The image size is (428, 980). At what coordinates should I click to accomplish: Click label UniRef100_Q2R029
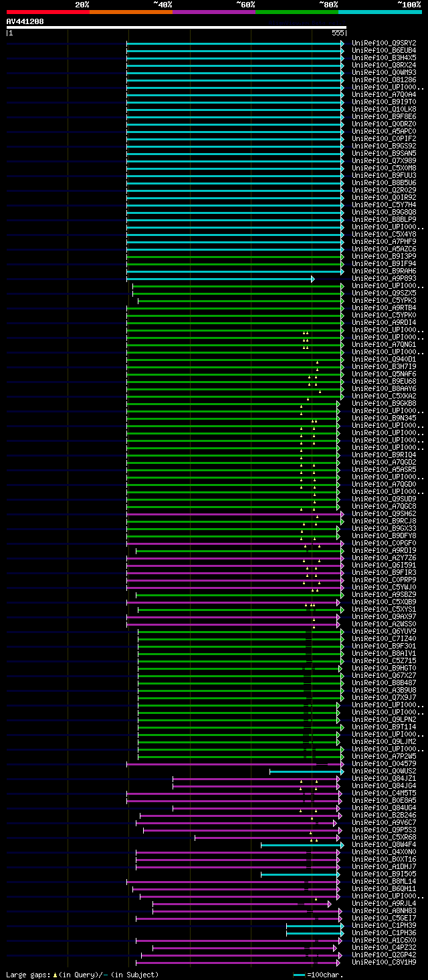click(x=384, y=190)
